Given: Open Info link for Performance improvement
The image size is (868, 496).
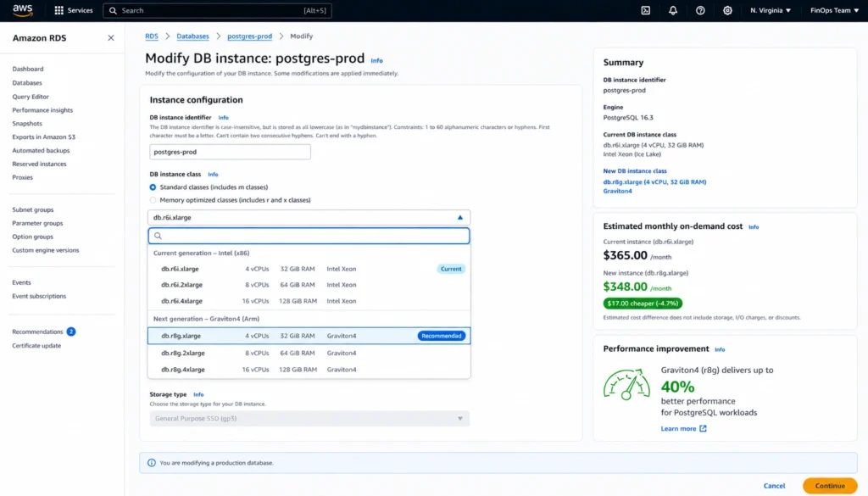Looking at the screenshot, I should click(720, 349).
